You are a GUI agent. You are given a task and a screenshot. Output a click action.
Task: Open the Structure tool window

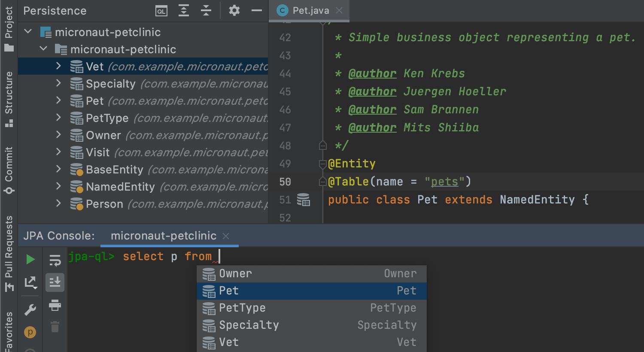[x=9, y=91]
